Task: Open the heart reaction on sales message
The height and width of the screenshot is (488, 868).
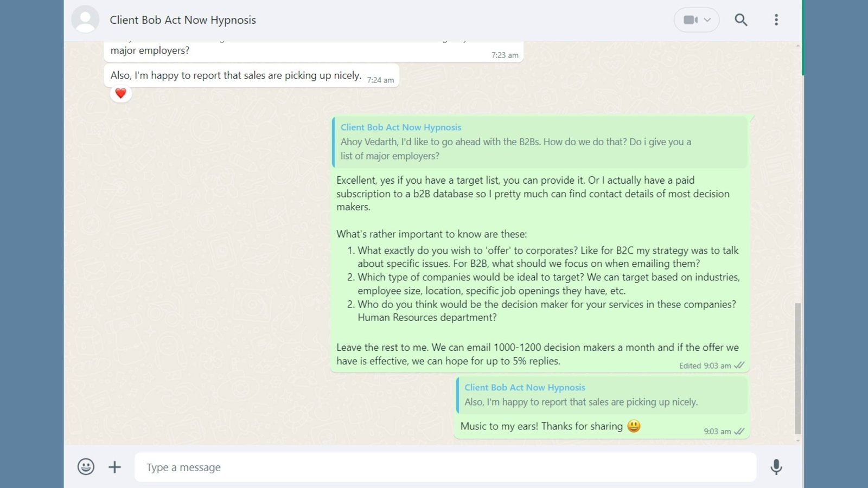Action: tap(120, 93)
